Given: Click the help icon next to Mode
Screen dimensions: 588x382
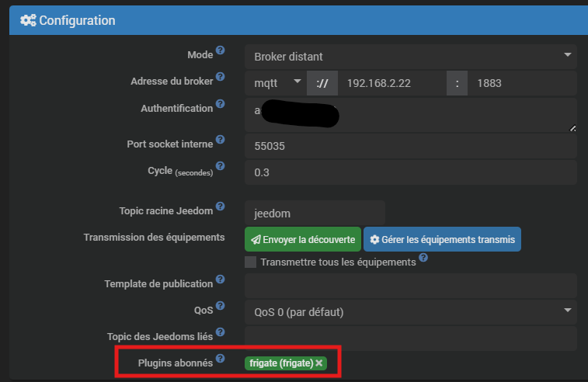Looking at the screenshot, I should click(220, 50).
